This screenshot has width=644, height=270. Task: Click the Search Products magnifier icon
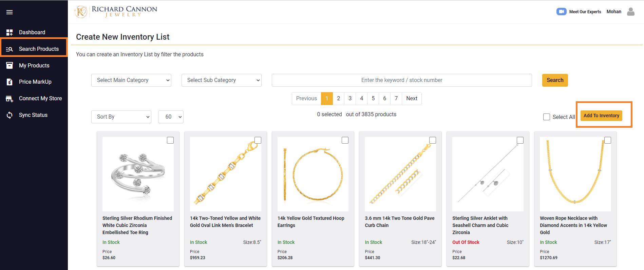[10, 49]
